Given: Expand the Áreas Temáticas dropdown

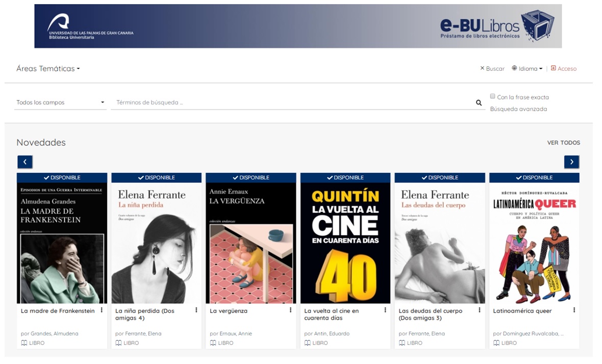Looking at the screenshot, I should (48, 69).
